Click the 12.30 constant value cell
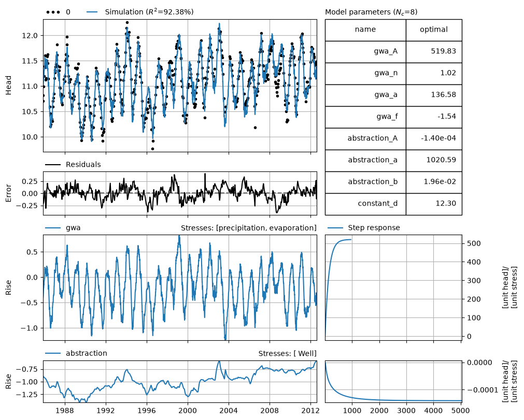 (x=434, y=204)
